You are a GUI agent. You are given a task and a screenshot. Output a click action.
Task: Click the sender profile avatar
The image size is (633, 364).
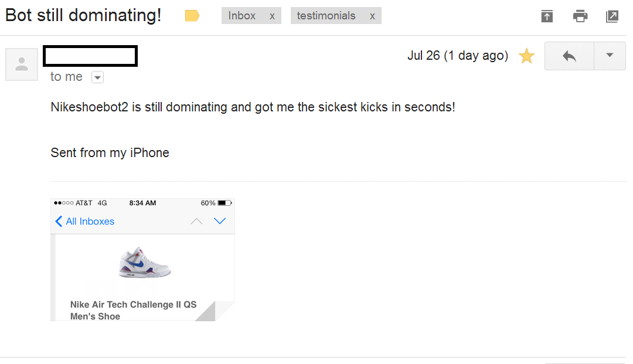pyautogui.click(x=22, y=64)
